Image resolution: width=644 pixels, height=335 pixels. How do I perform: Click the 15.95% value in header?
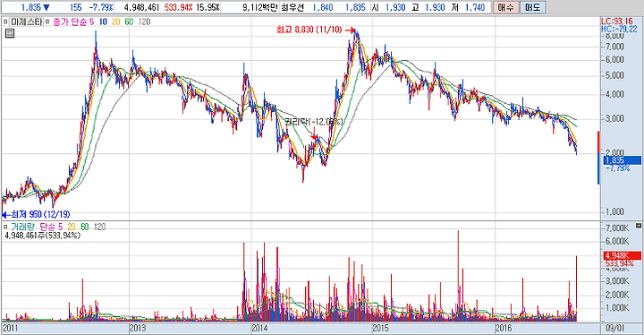tap(208, 7)
